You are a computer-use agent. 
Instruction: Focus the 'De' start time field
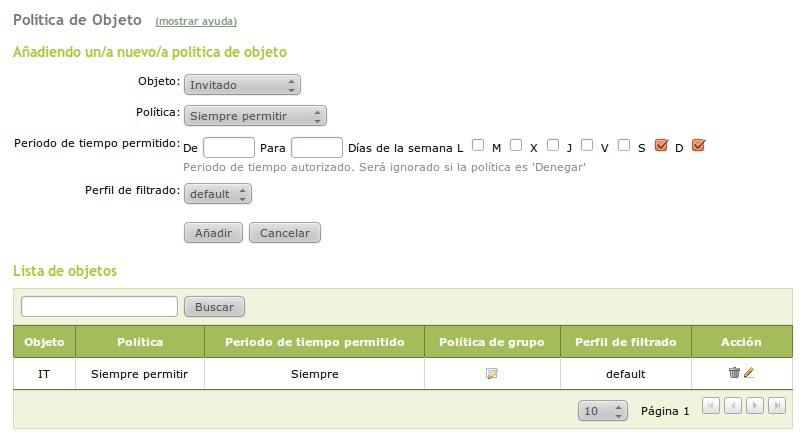tap(229, 148)
